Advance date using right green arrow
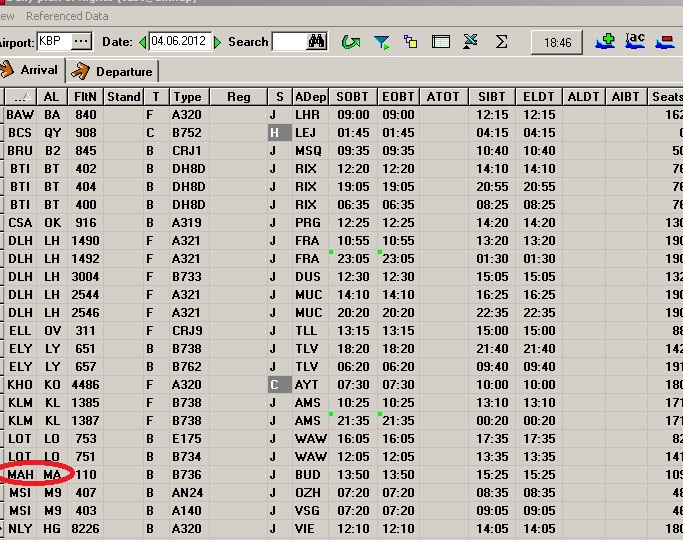The image size is (683, 540). [218, 42]
